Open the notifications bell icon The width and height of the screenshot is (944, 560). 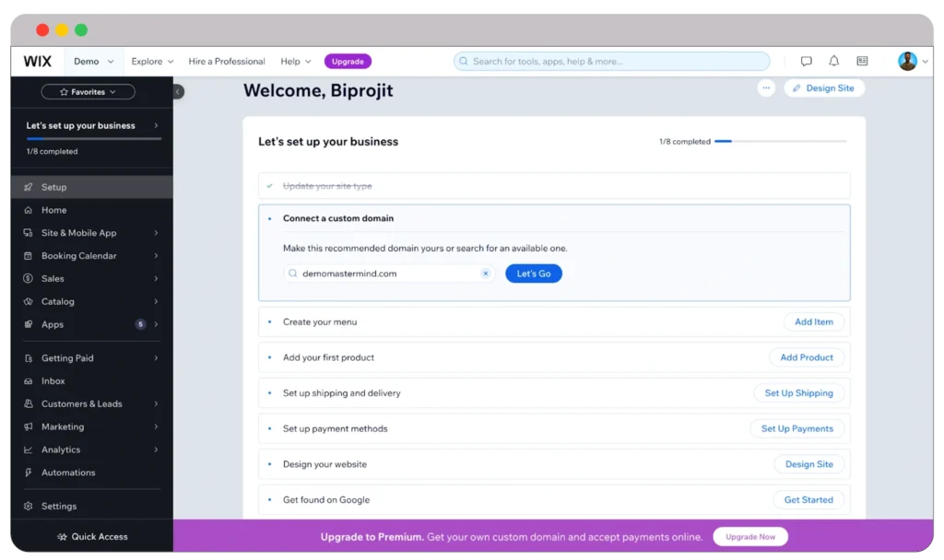(834, 62)
